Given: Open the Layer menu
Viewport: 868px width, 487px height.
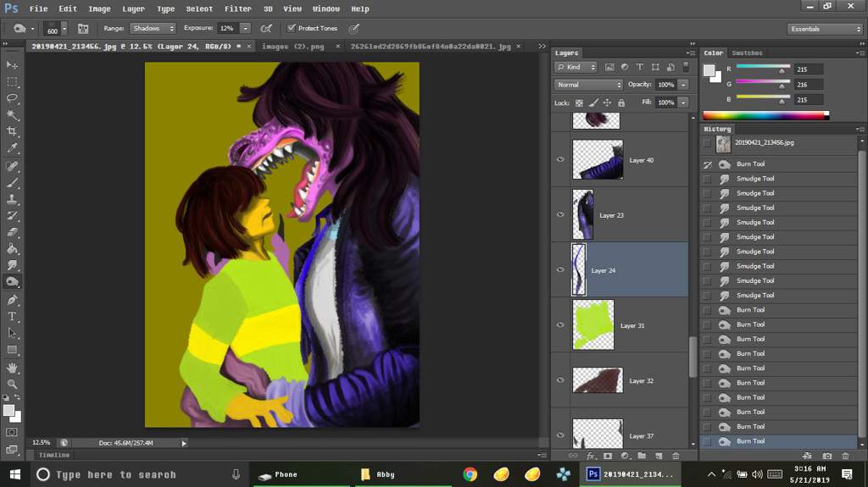Looking at the screenshot, I should pos(133,8).
